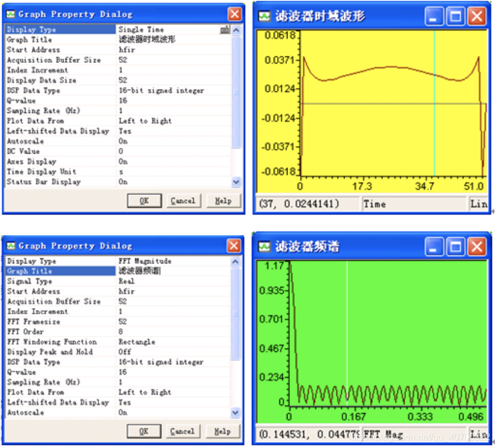Select Left-shifted Data Display row in top dialog
Screen dimensions: 496x448
coord(118,131)
